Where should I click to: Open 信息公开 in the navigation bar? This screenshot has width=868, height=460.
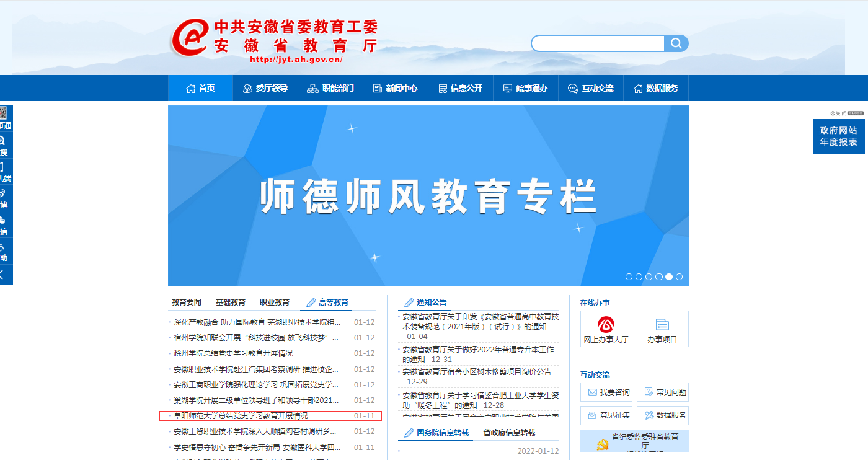pyautogui.click(x=460, y=89)
